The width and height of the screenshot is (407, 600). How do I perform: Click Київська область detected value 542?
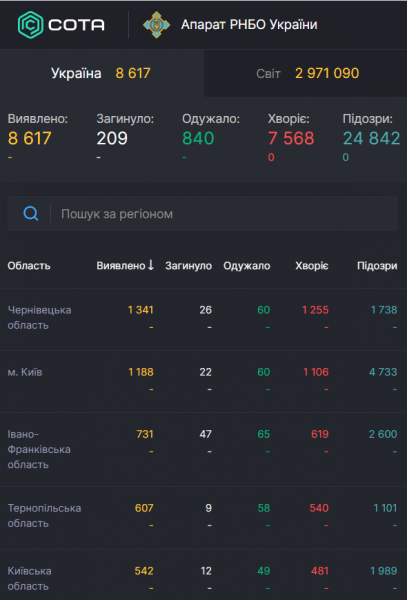(144, 571)
